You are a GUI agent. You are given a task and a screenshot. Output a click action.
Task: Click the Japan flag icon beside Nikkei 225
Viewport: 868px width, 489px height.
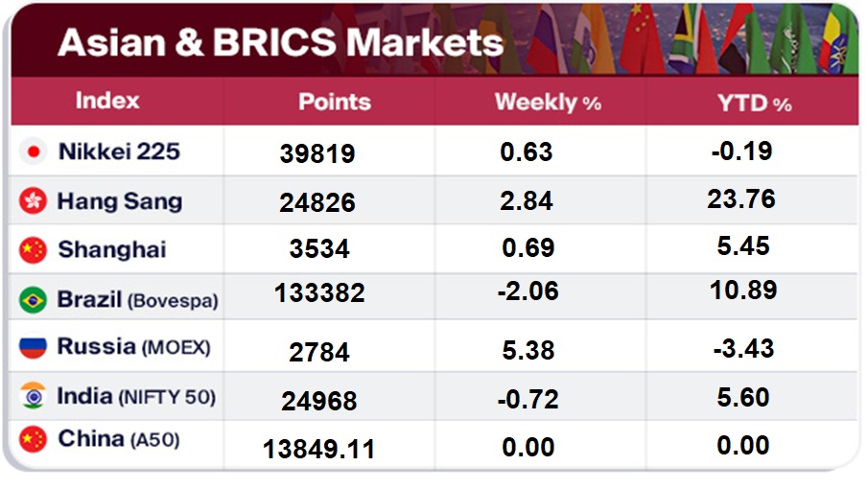point(34,151)
